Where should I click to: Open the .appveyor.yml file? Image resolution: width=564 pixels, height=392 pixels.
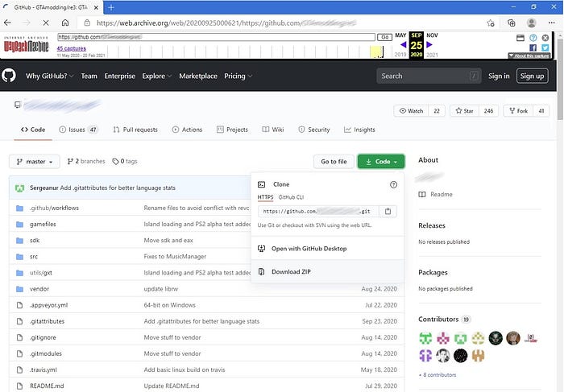[48, 305]
